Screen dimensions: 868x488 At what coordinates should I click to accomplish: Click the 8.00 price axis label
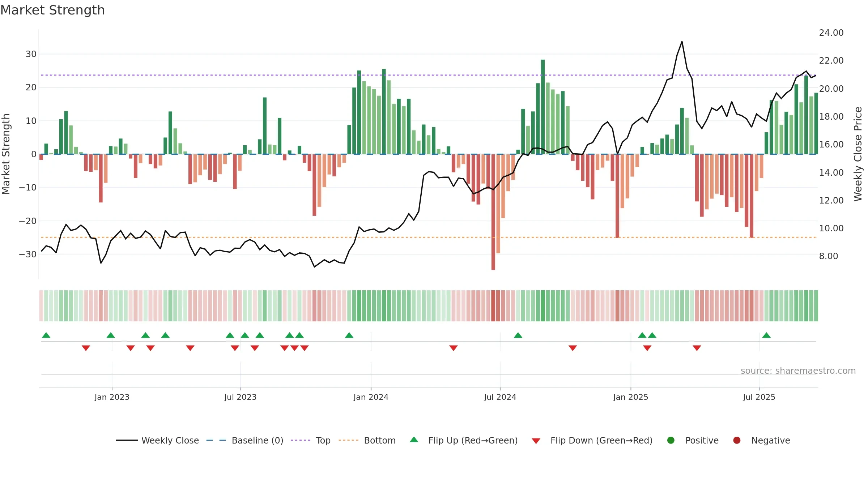[828, 256]
